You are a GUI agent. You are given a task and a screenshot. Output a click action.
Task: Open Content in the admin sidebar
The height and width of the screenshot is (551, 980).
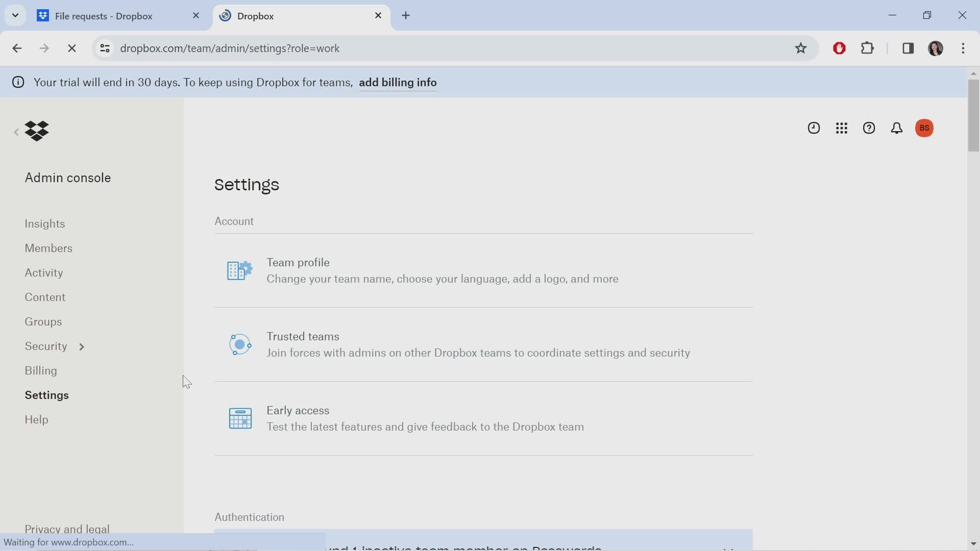(x=45, y=297)
